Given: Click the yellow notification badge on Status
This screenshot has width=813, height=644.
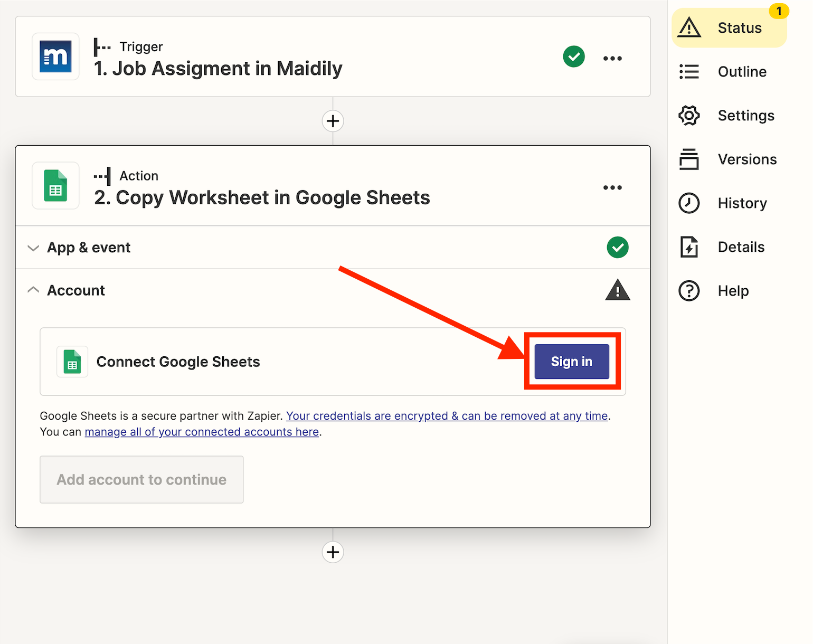Looking at the screenshot, I should click(x=779, y=11).
